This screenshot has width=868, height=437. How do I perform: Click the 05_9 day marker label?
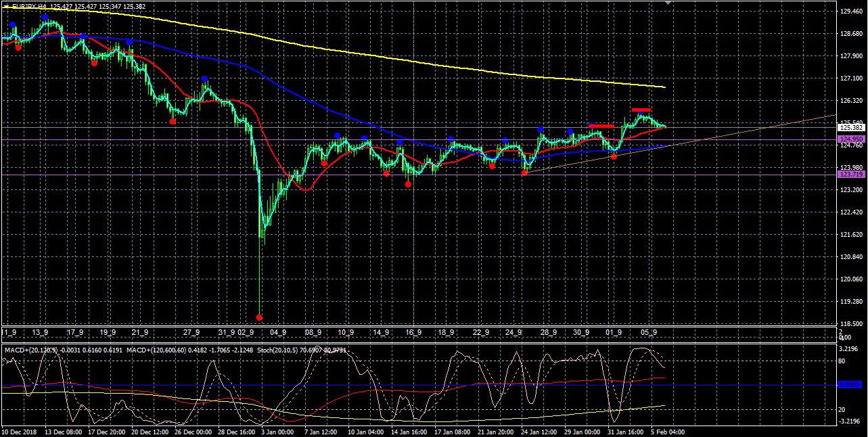pos(649,332)
